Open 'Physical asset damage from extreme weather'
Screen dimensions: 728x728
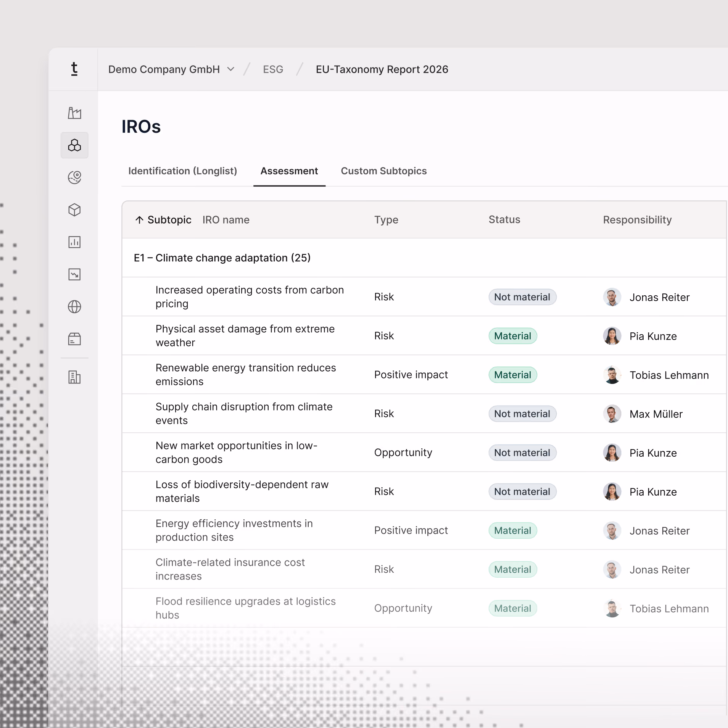(245, 336)
